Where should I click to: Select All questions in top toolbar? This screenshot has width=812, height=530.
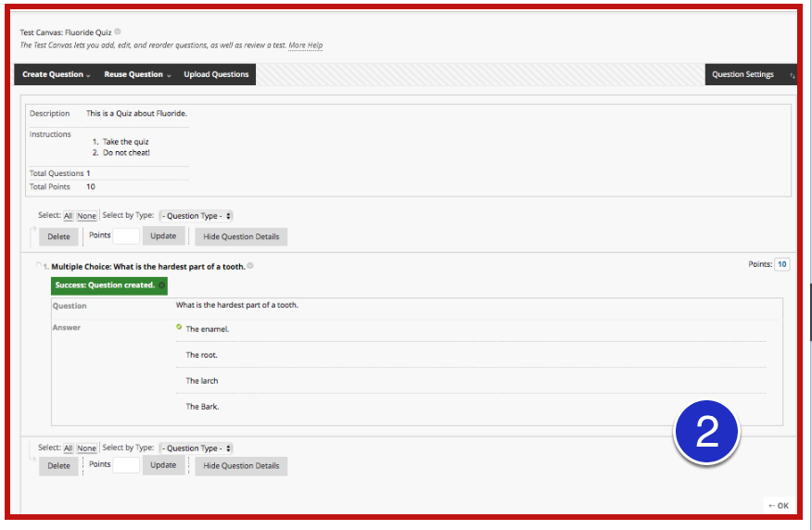[x=68, y=216]
